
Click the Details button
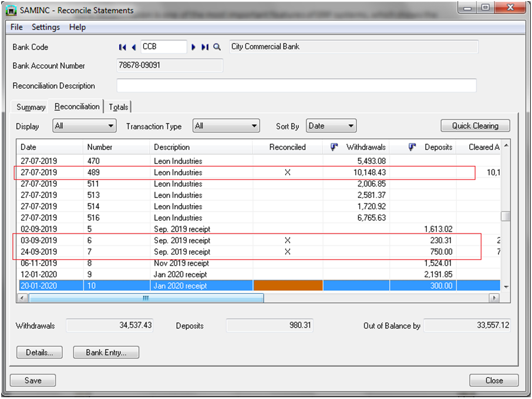[x=39, y=353]
